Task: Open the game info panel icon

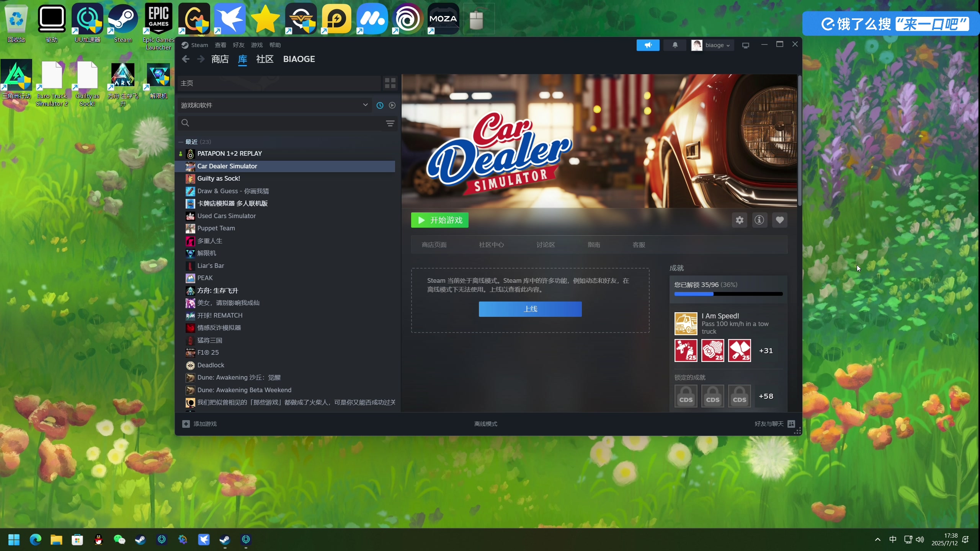Action: [x=759, y=220]
